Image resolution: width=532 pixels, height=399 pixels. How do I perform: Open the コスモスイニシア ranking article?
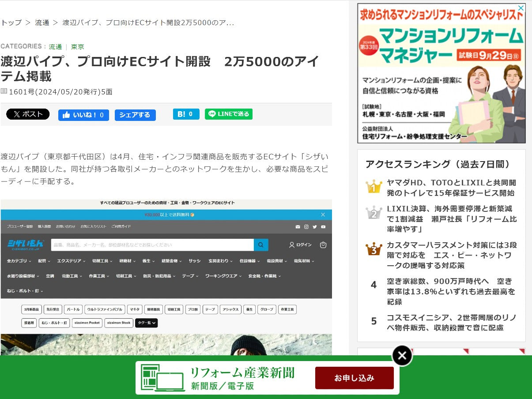(x=451, y=323)
